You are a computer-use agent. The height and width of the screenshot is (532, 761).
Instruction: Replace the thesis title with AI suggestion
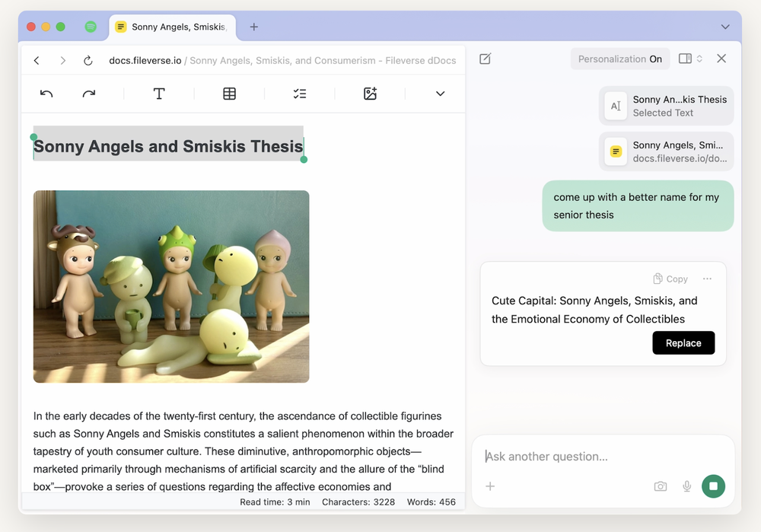pyautogui.click(x=683, y=342)
